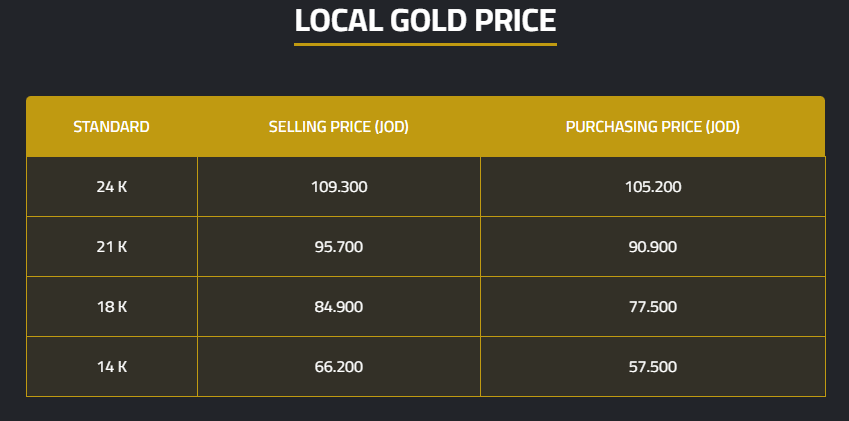
Task: Click the 95.700 selling price value
Action: [339, 247]
